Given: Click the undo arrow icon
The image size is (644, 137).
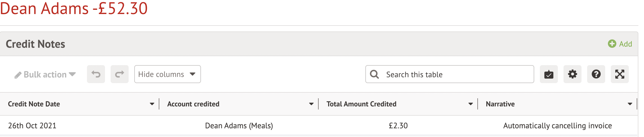Looking at the screenshot, I should pos(96,74).
